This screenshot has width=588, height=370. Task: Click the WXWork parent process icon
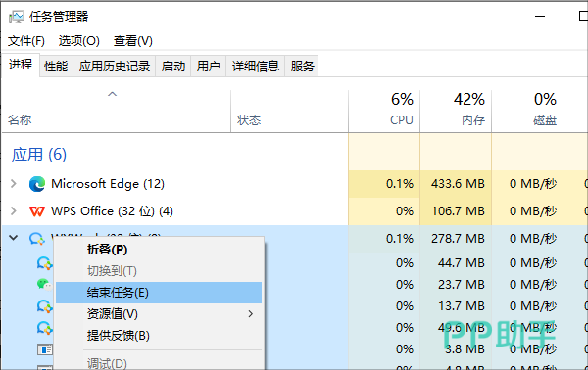pos(37,239)
